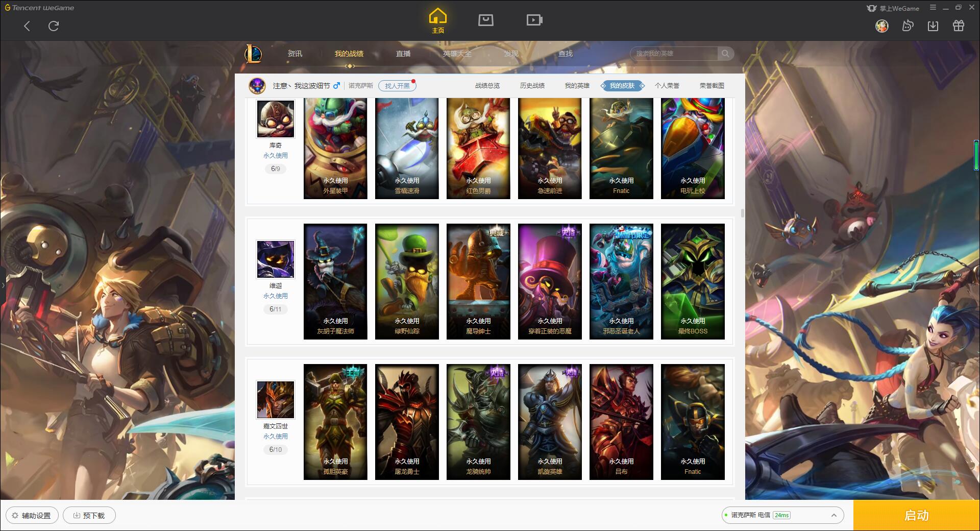Switch to the 查找 tab
Screen dimensions: 980x531
click(x=566, y=54)
